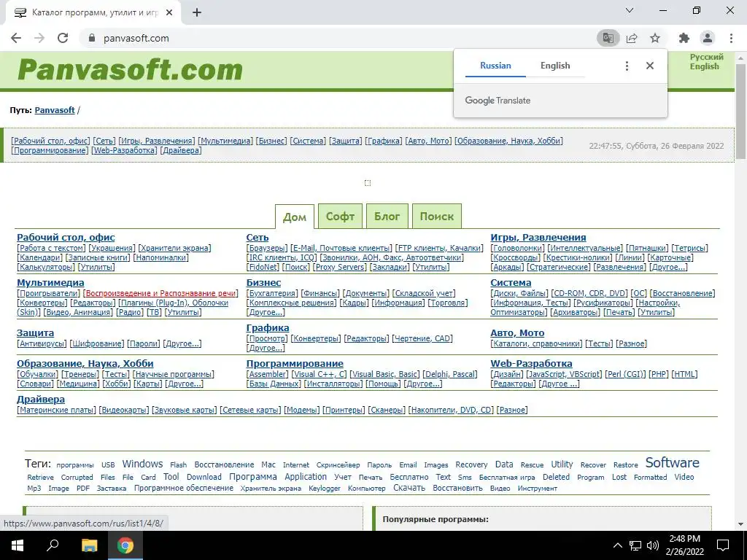
Task: Open the Бухгалтерия subcategory
Action: click(272, 293)
